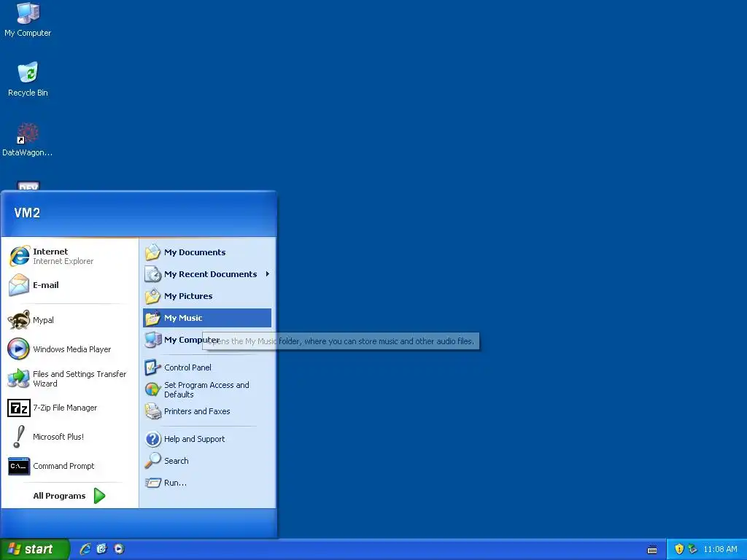Open Set Program Access and Defaults

coord(207,389)
